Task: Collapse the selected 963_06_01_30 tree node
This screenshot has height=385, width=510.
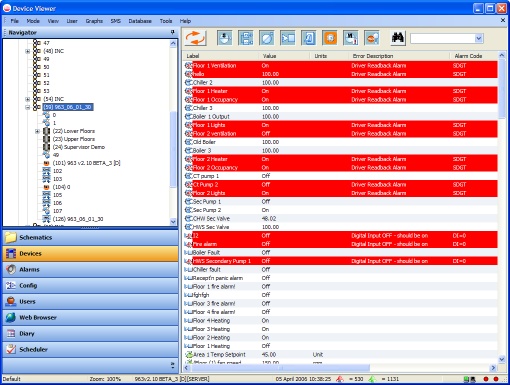Action: pyautogui.click(x=28, y=107)
